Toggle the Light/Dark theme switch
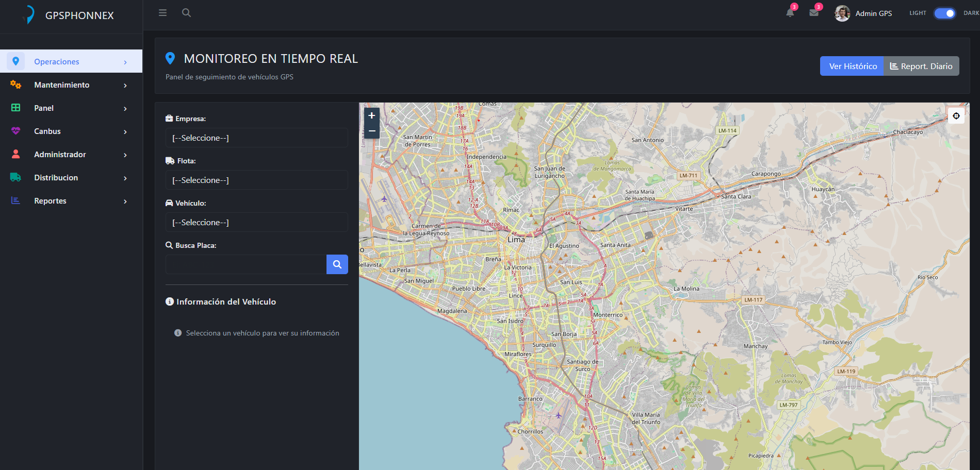 [x=944, y=13]
